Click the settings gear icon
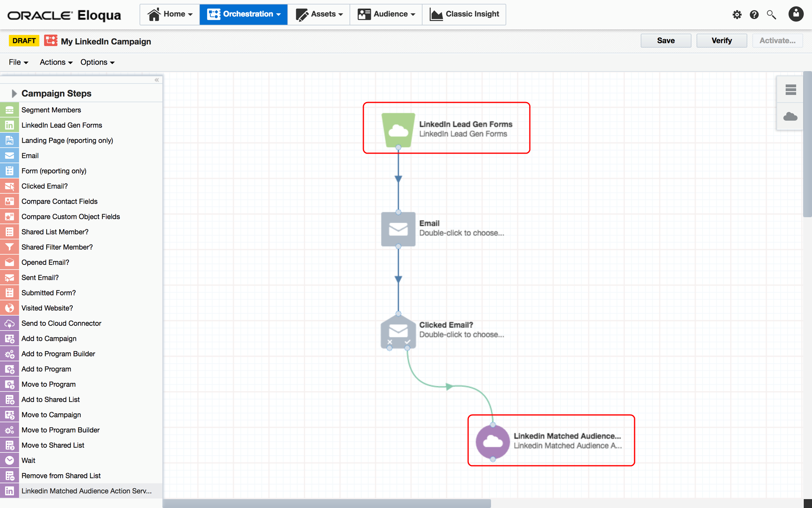Image resolution: width=812 pixels, height=508 pixels. 737,15
